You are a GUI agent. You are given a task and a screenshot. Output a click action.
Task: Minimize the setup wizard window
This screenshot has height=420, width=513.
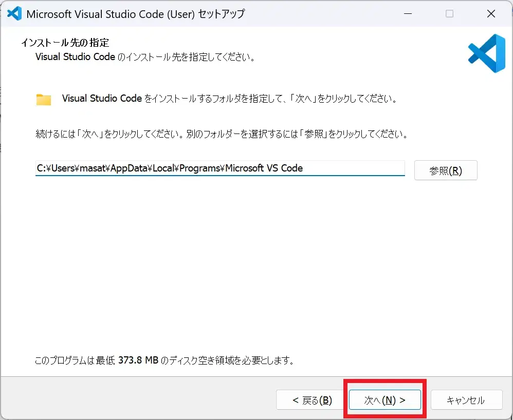click(x=408, y=14)
